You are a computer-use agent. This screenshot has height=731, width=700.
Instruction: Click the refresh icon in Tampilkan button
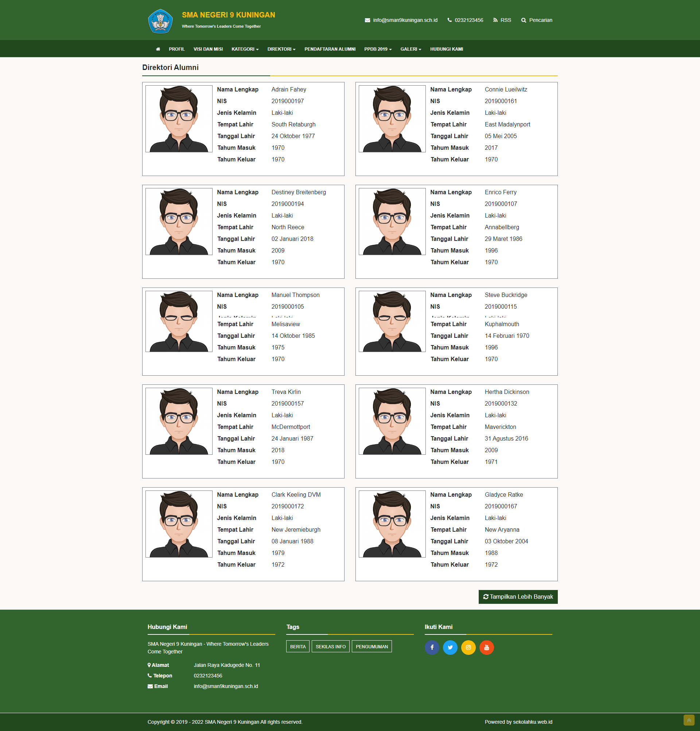[x=486, y=597]
